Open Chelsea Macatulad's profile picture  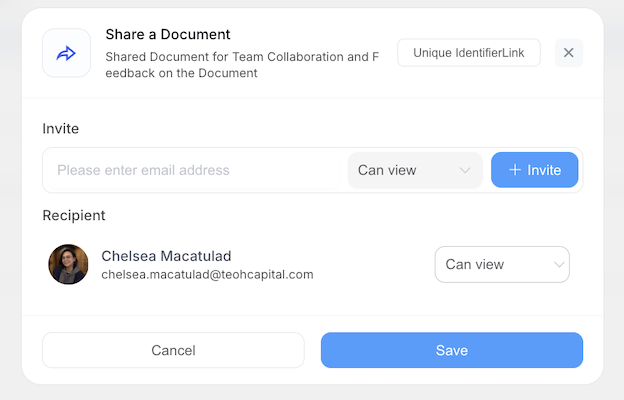[x=68, y=264]
